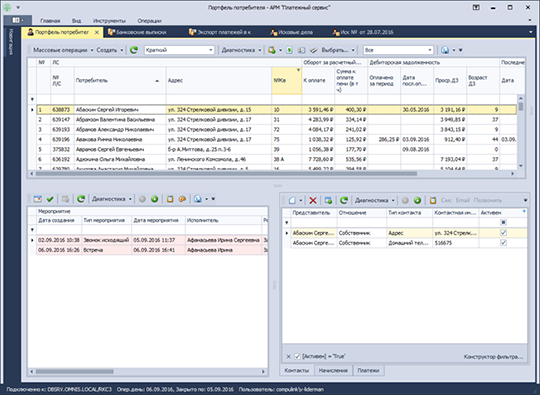Click the orange palette icon in events toolbar
The width and height of the screenshot is (540, 395).
coord(183,199)
